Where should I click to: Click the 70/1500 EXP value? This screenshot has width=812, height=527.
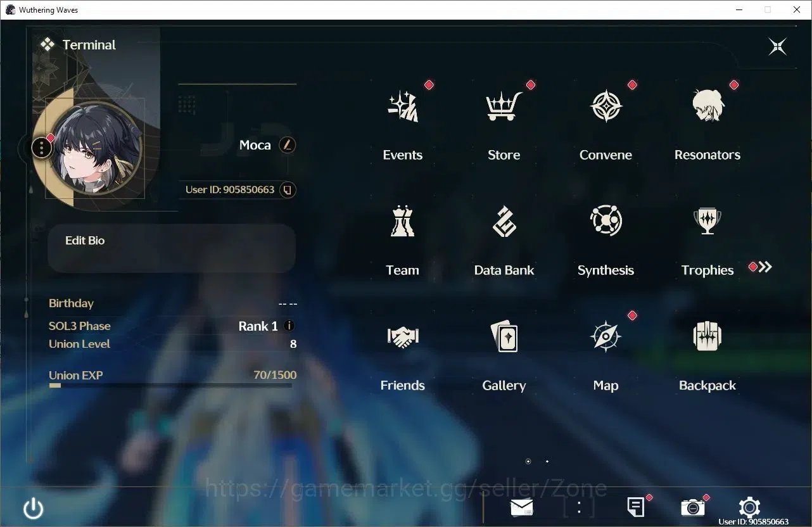(x=275, y=375)
